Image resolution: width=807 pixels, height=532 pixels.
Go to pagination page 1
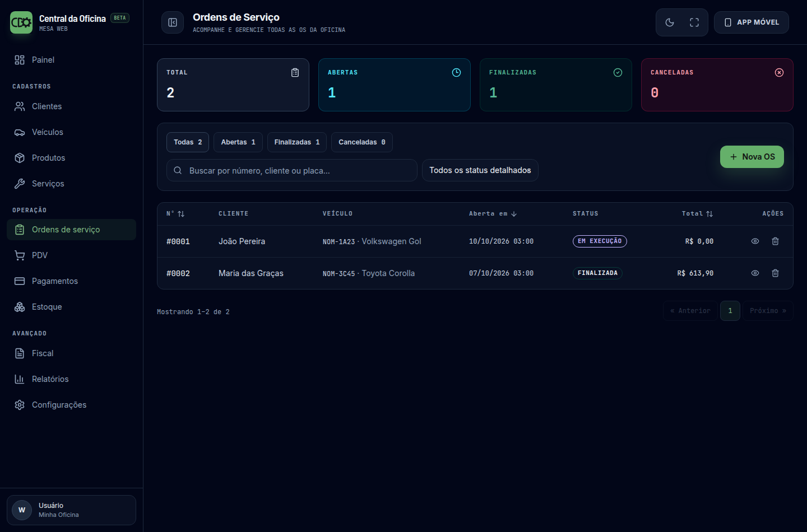(x=730, y=311)
